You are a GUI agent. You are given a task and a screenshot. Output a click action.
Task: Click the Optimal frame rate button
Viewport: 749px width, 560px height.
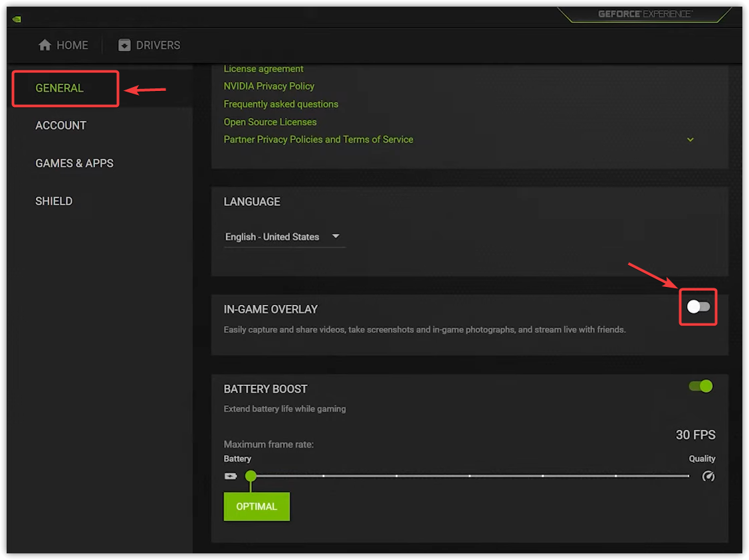257,506
